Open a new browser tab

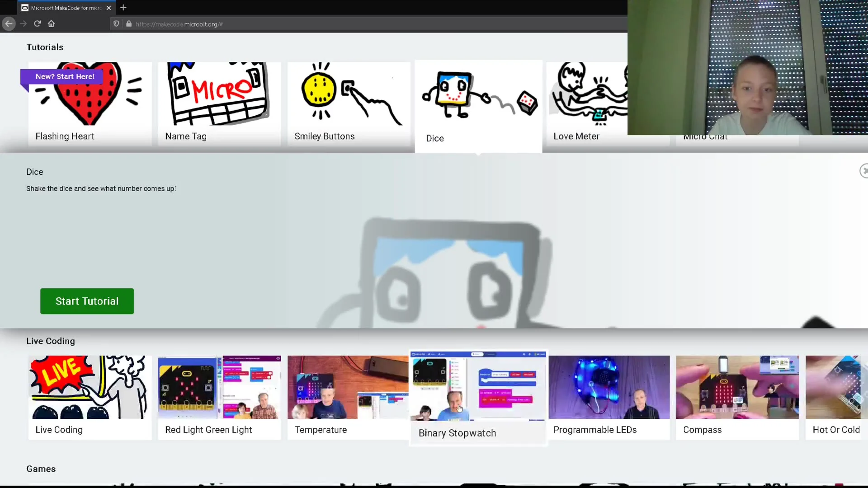[x=123, y=8]
